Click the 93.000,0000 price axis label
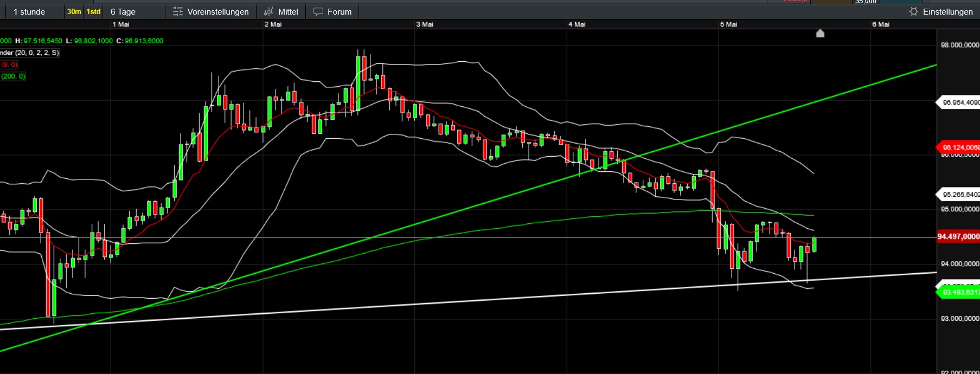 click(x=960, y=319)
